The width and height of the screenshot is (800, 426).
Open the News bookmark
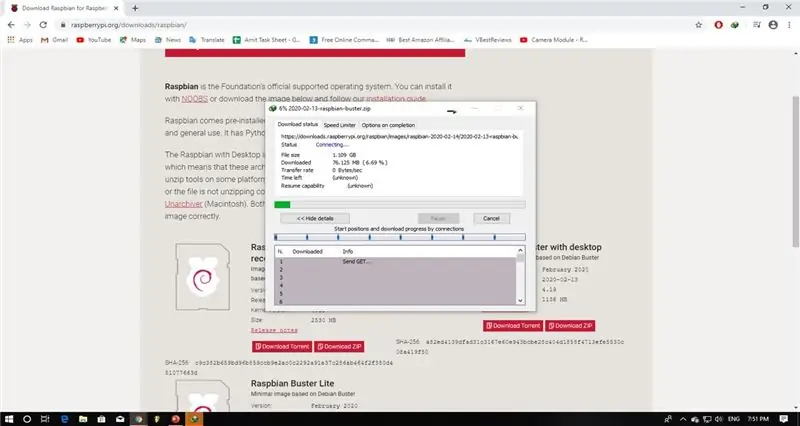(168, 40)
